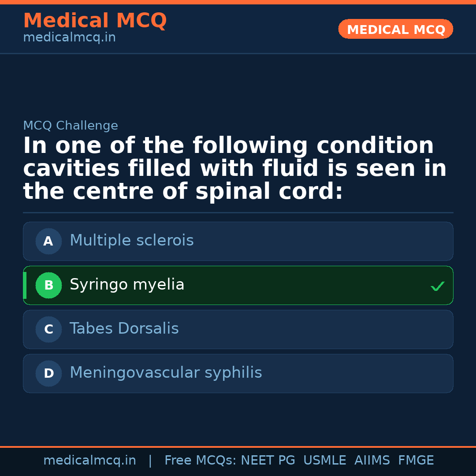Click the letter C option badge

[x=48, y=329]
